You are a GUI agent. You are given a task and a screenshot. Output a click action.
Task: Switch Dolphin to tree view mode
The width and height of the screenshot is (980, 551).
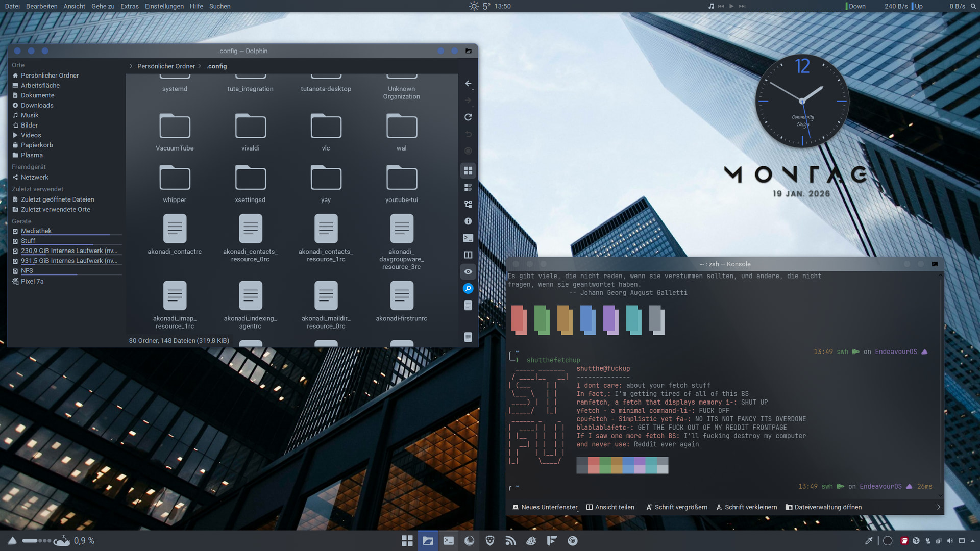(468, 204)
